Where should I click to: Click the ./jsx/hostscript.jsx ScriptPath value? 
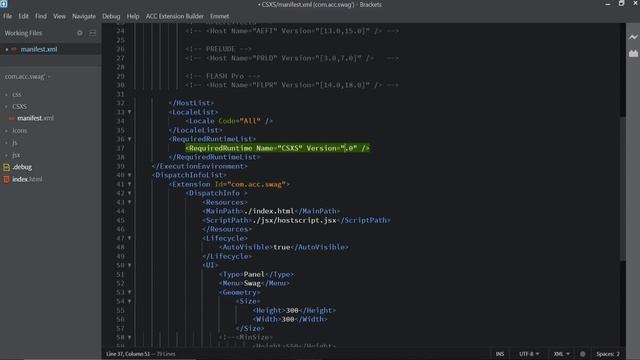point(295,220)
